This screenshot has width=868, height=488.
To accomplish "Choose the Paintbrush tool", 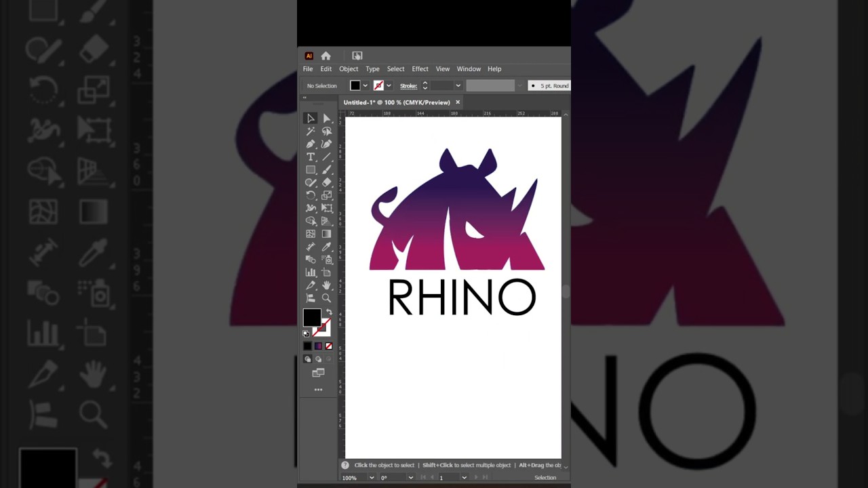I will coord(327,170).
